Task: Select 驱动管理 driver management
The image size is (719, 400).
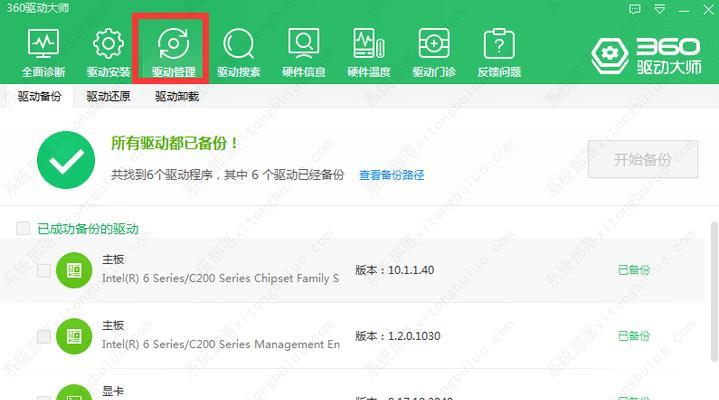Action: coord(173,53)
